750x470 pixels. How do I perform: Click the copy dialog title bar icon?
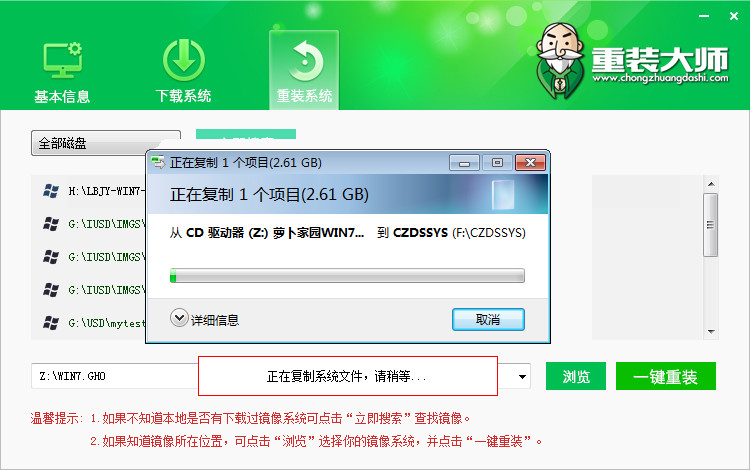click(x=158, y=163)
